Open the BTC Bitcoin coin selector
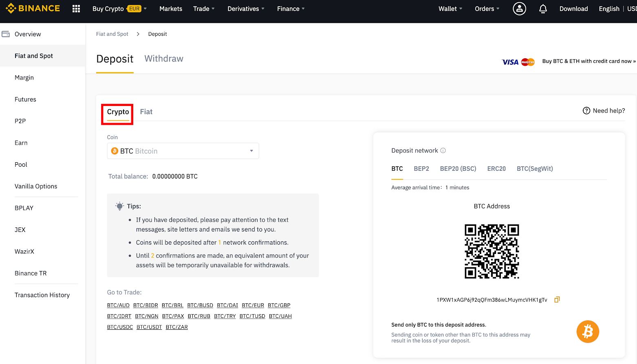 (x=183, y=151)
